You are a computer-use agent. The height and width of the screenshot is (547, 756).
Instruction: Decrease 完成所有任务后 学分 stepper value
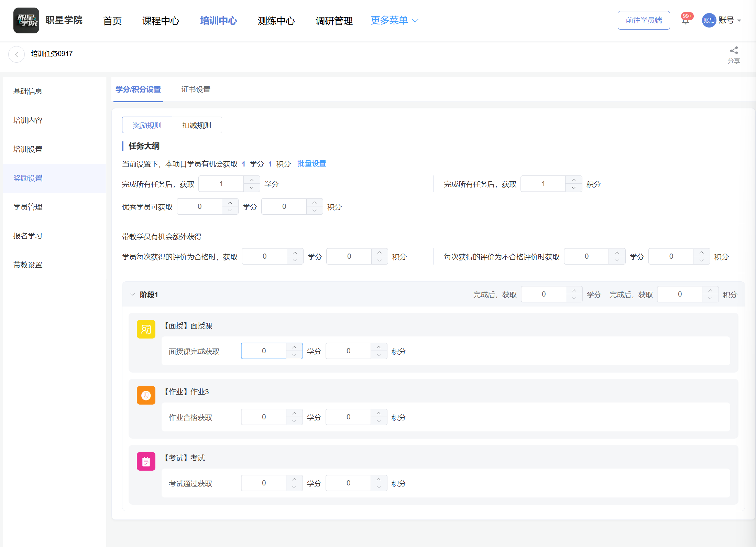pos(252,188)
